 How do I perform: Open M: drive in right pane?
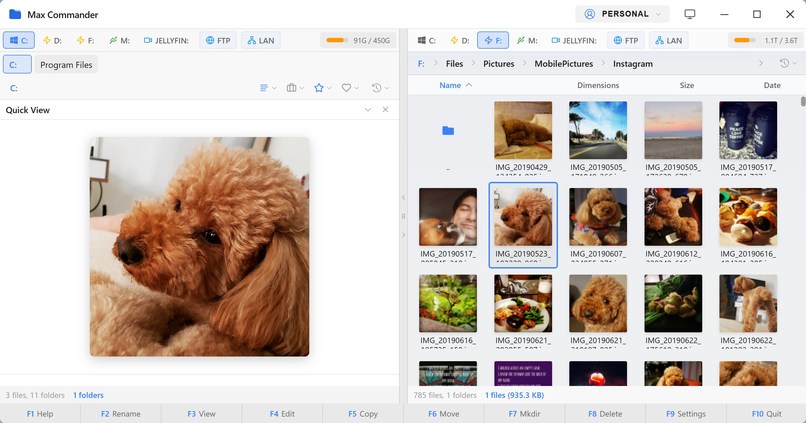point(527,40)
